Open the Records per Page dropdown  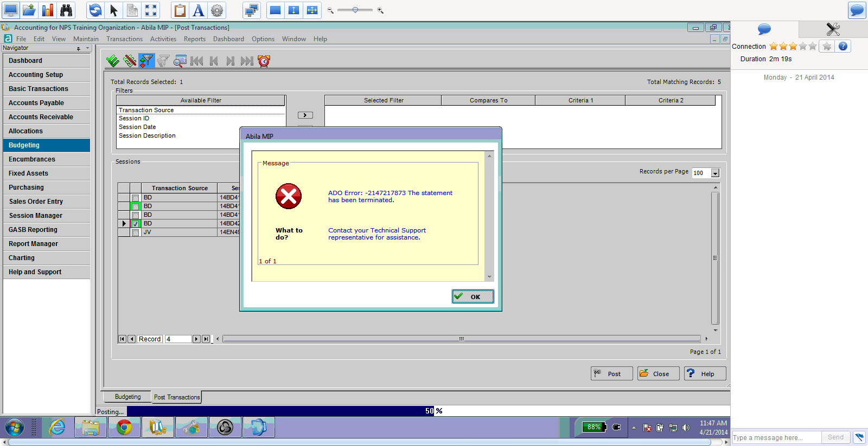[715, 173]
